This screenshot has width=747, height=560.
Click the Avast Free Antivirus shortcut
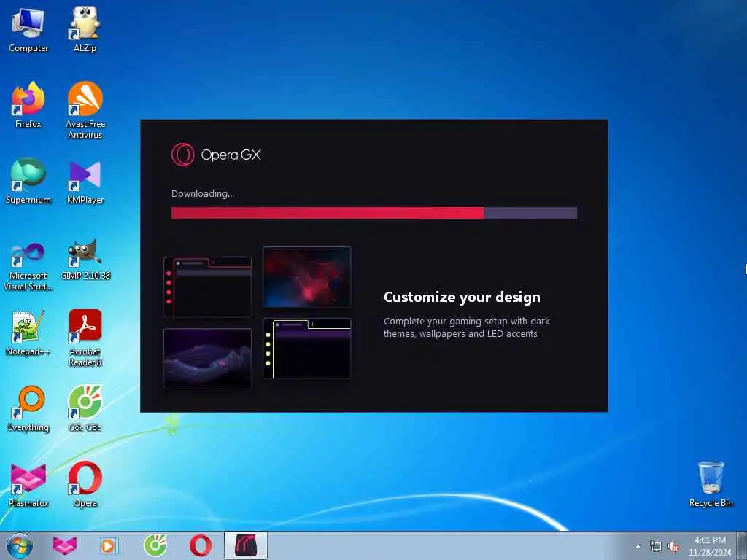click(85, 110)
